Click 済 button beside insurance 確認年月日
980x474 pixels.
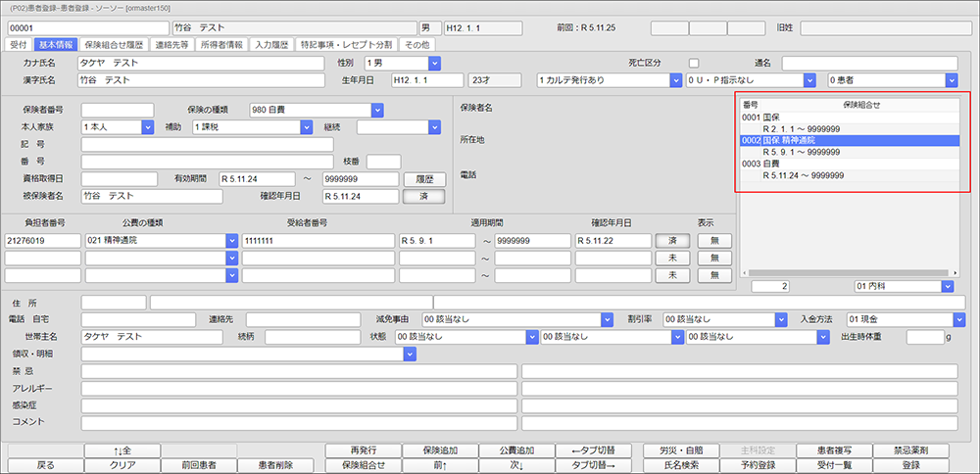click(x=424, y=197)
